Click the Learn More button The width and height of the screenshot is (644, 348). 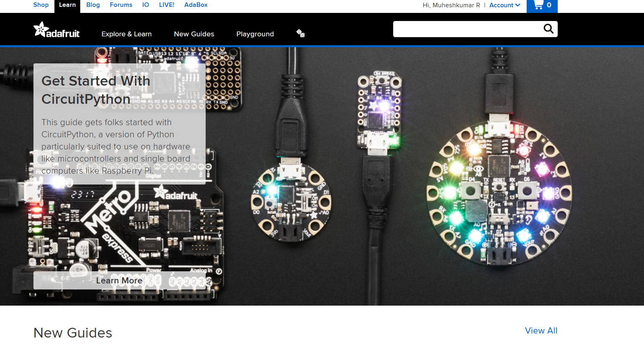(x=119, y=280)
